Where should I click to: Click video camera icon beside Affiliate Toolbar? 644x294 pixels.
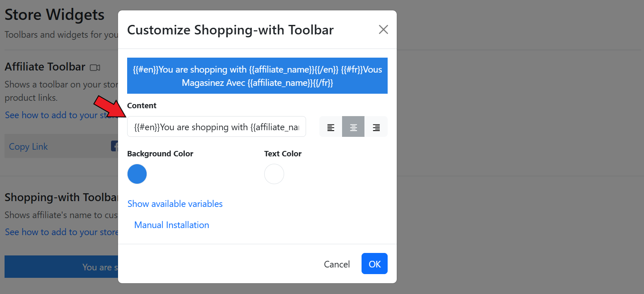tap(95, 67)
